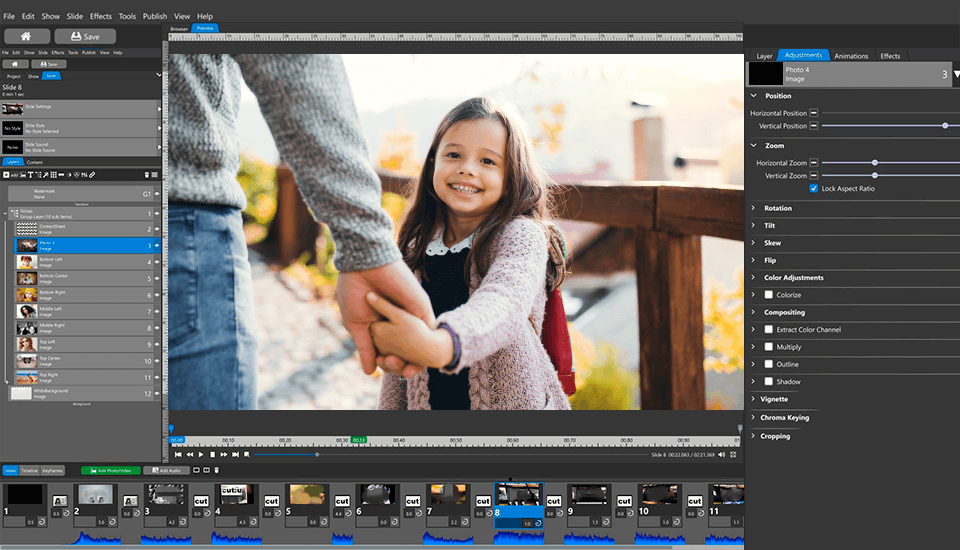Enable the Shadow checkbox
This screenshot has height=550, width=960.
[x=768, y=381]
